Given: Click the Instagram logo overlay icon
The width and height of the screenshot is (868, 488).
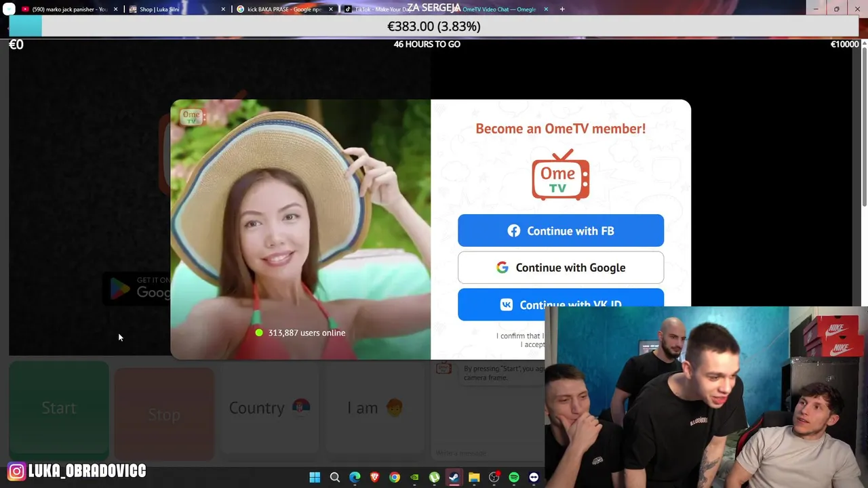Looking at the screenshot, I should pos(17,471).
